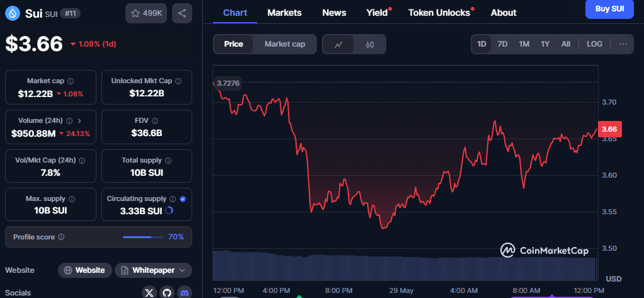Show Vol/Mkt Cap info icon
The height and width of the screenshot is (298, 644).
[x=82, y=161]
